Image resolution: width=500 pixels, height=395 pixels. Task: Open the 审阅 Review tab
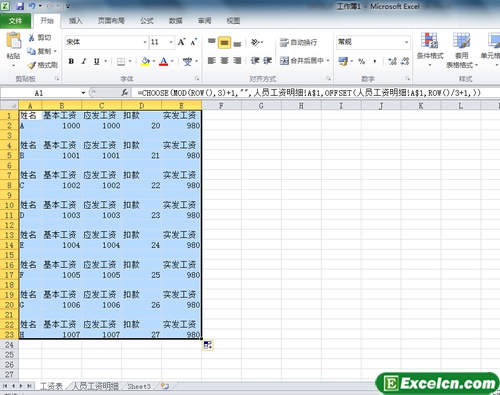pos(204,21)
